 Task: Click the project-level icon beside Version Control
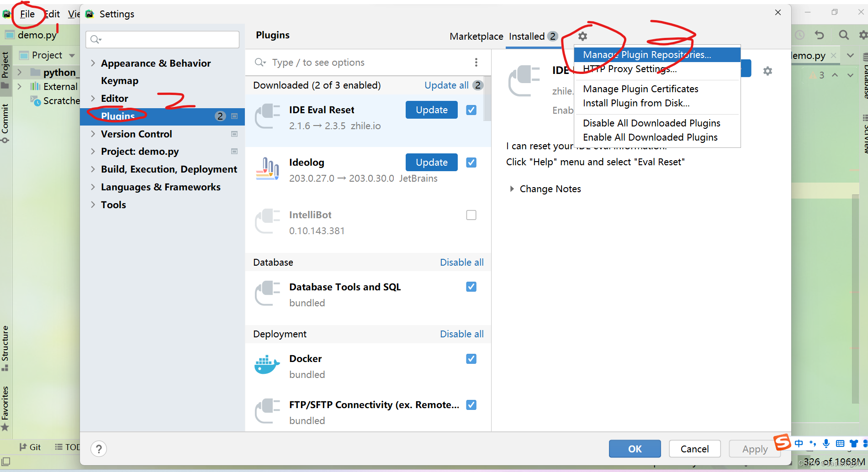point(234,134)
